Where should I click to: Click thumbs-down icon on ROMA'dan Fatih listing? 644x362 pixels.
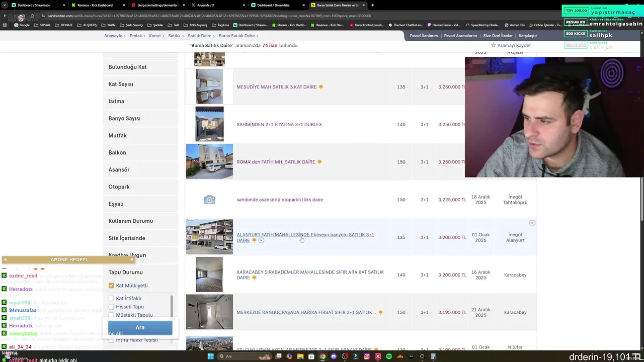[x=319, y=162]
